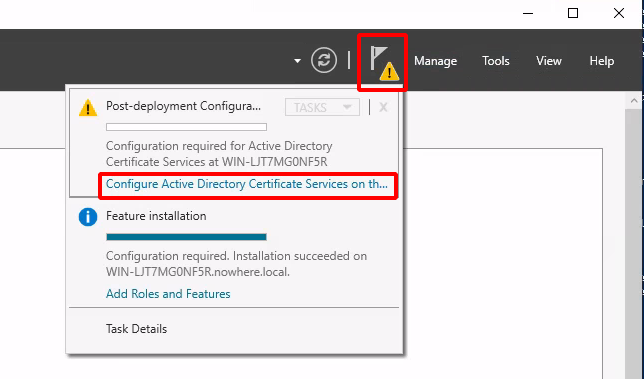644x379 pixels.
Task: Open Task Details
Action: 136,329
